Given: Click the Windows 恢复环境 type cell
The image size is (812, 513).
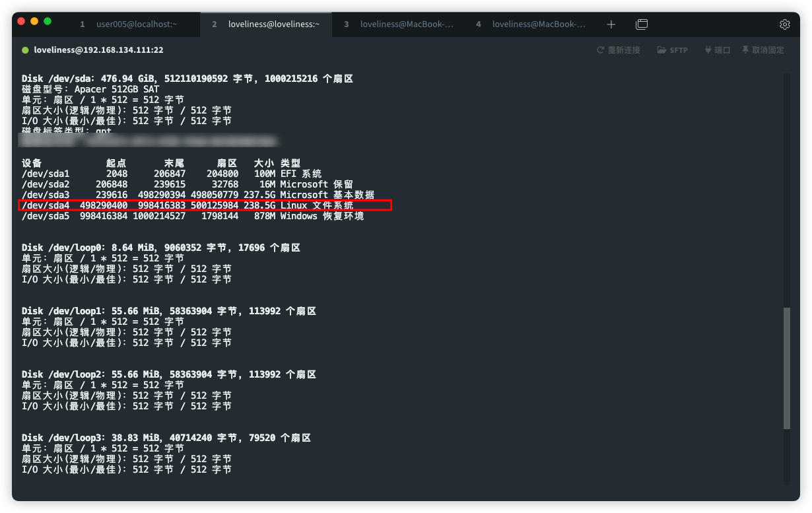Looking at the screenshot, I should pyautogui.click(x=322, y=216).
